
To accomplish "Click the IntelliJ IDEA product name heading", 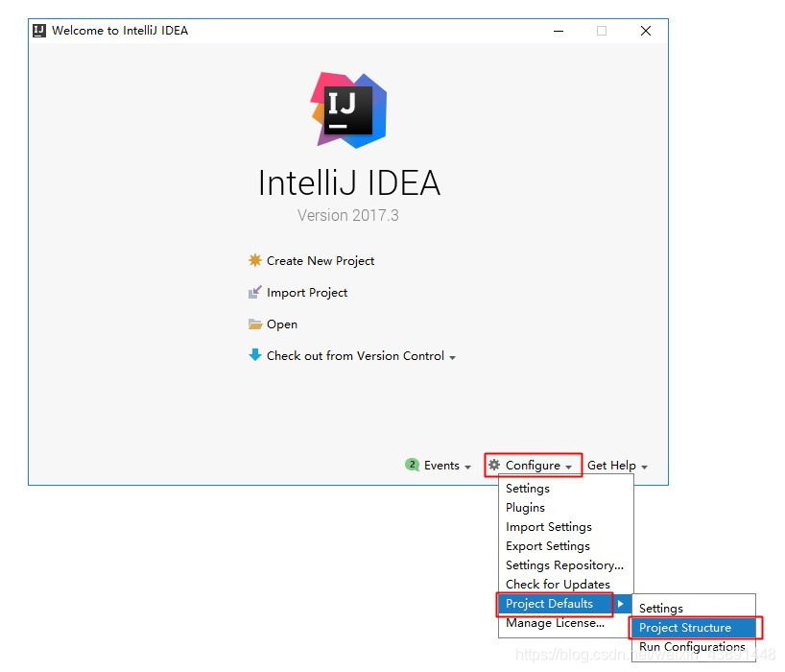I will coord(349,182).
